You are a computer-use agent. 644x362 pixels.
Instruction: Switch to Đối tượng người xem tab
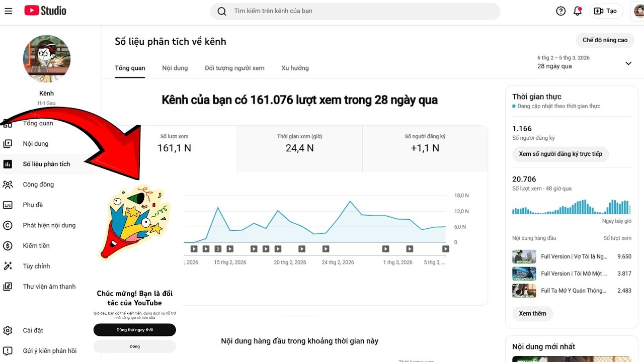click(234, 68)
